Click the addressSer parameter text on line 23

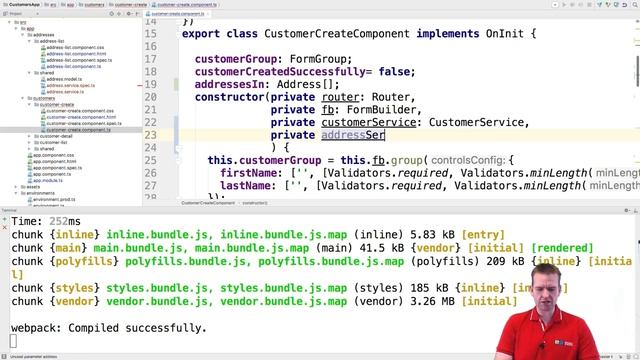click(x=353, y=135)
